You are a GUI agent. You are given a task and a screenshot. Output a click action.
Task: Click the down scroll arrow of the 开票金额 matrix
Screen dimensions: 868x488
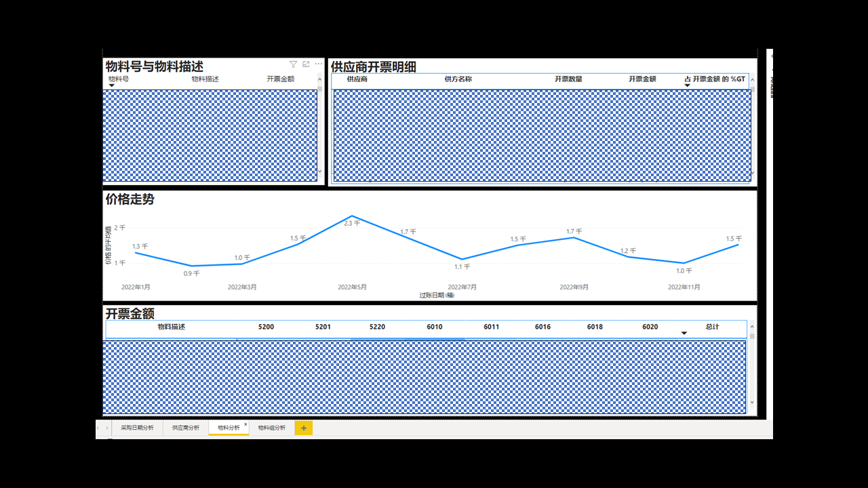click(x=751, y=403)
